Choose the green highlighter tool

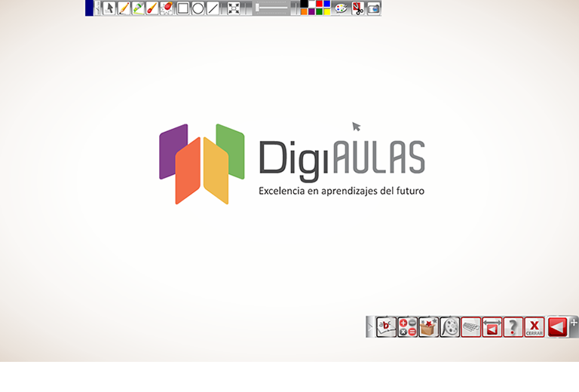point(139,8)
